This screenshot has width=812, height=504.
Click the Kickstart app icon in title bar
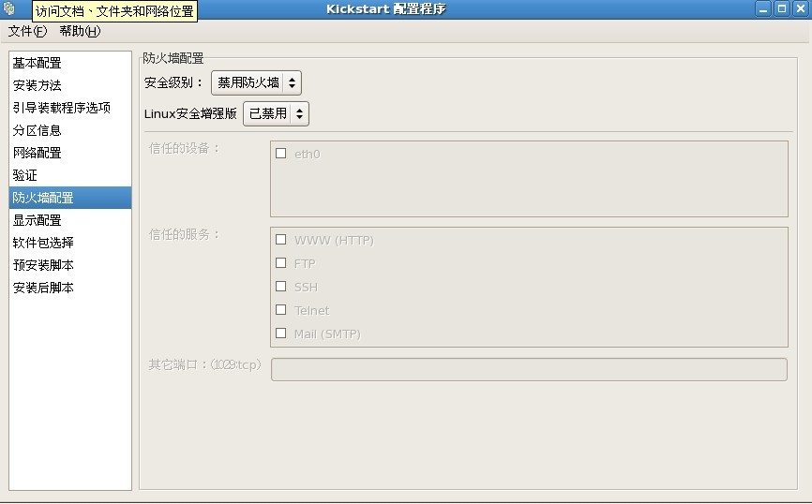point(8,8)
